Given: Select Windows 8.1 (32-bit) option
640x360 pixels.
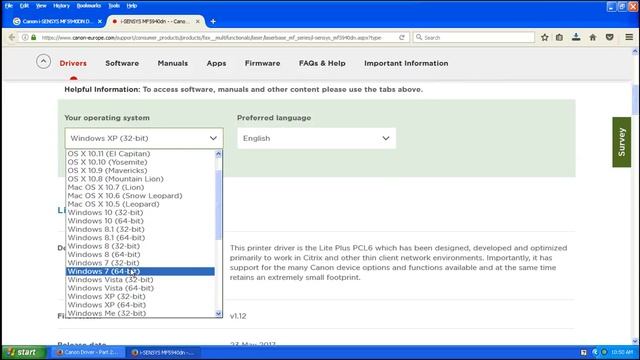Looking at the screenshot, I should pos(140,229).
